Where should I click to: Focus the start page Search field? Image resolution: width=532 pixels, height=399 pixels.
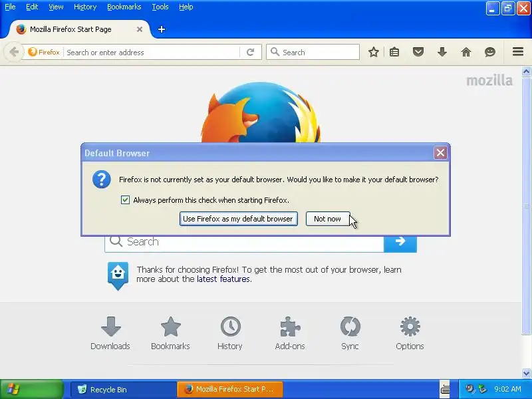point(244,242)
